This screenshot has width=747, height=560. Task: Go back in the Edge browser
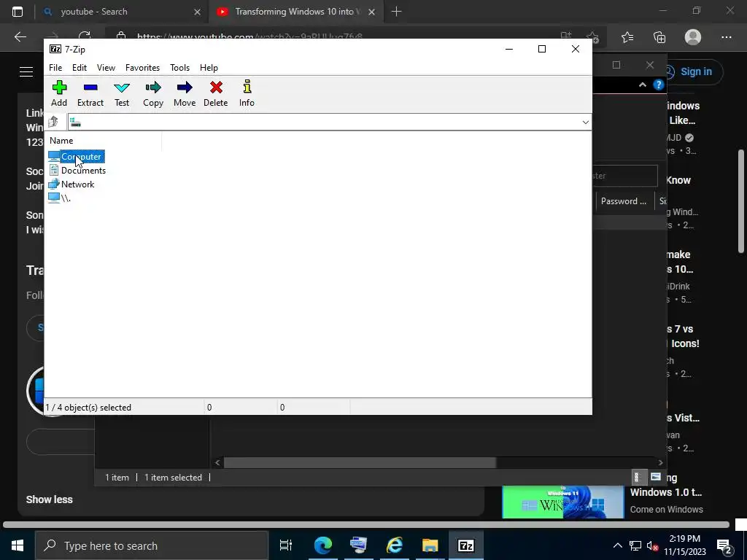tap(20, 37)
